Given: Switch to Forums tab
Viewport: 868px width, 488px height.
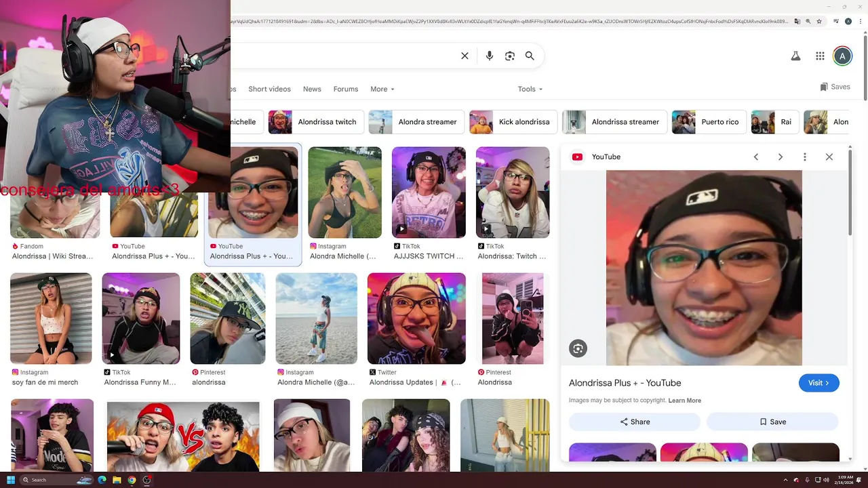Looking at the screenshot, I should [345, 89].
